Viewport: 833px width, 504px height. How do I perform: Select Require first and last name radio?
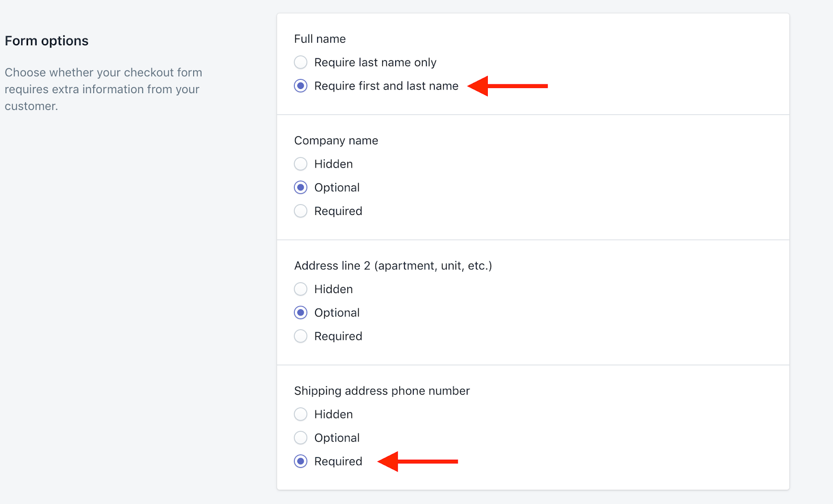coord(300,86)
